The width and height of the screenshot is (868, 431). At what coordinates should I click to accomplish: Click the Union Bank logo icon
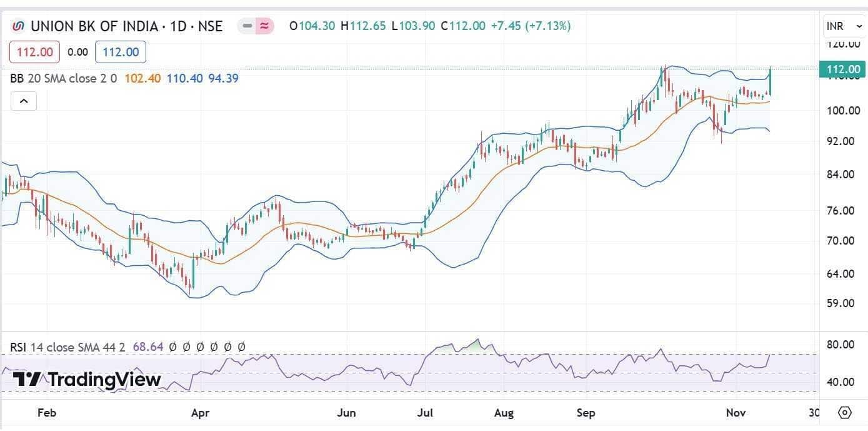click(x=19, y=26)
